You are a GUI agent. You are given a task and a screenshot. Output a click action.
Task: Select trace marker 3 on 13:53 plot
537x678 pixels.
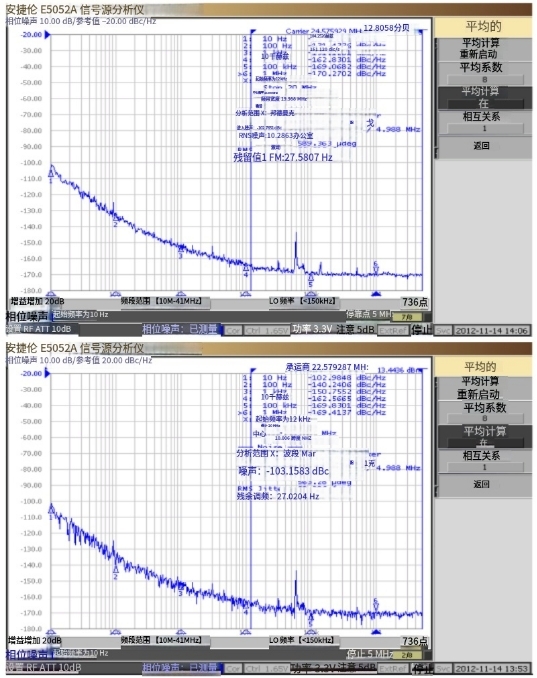click(181, 589)
